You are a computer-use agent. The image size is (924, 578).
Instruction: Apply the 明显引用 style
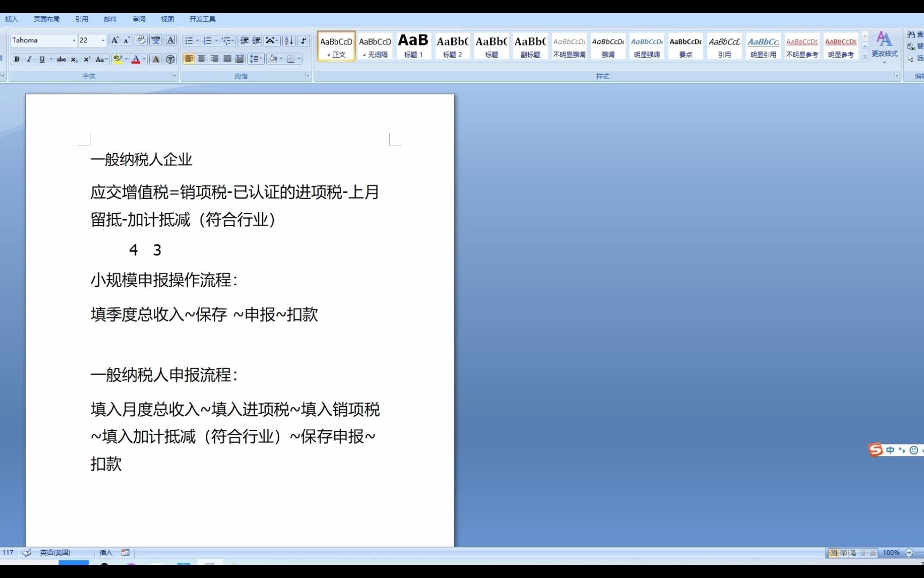pos(763,46)
